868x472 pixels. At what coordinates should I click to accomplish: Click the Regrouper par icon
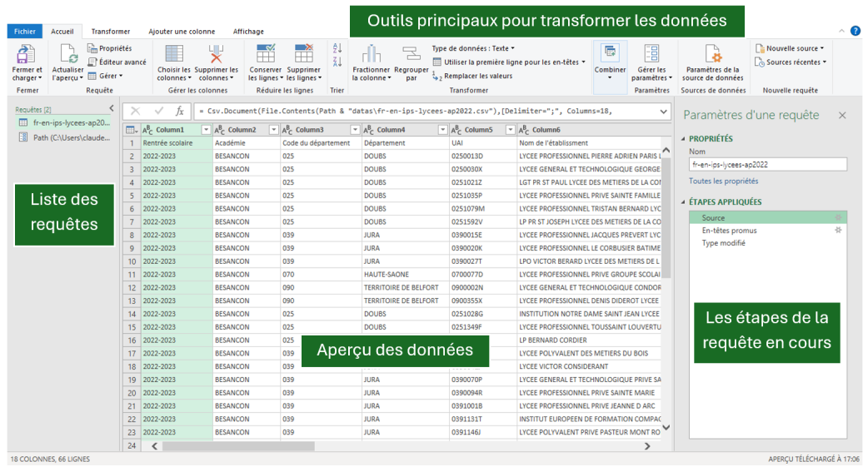tap(412, 54)
